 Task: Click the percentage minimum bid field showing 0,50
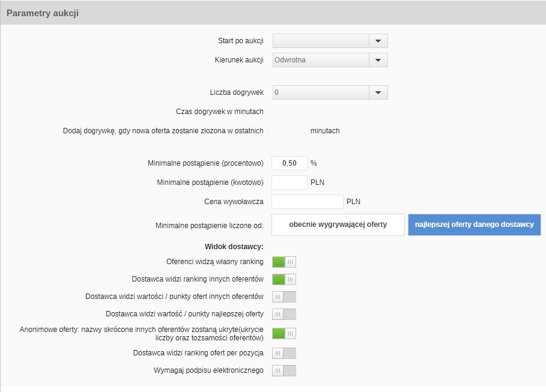click(x=290, y=163)
